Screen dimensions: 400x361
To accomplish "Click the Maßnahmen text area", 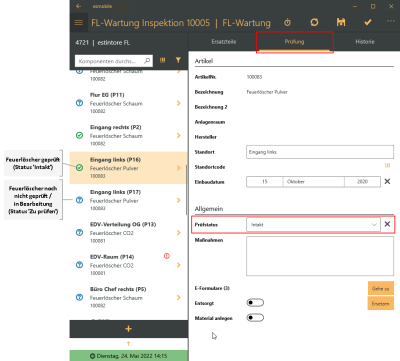I will 320,256.
